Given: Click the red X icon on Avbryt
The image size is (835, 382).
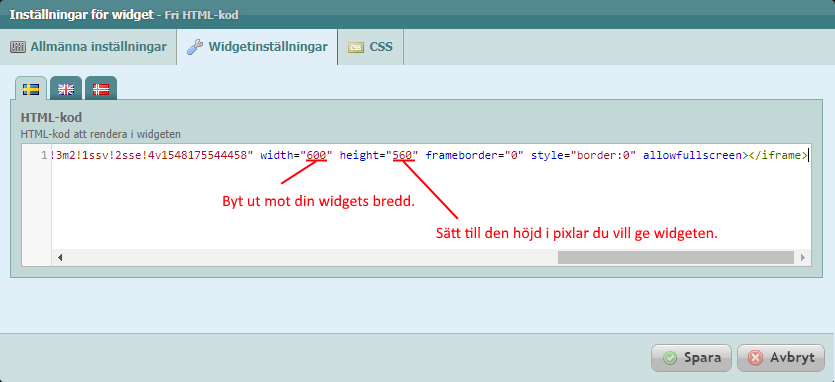Looking at the screenshot, I should point(755,358).
